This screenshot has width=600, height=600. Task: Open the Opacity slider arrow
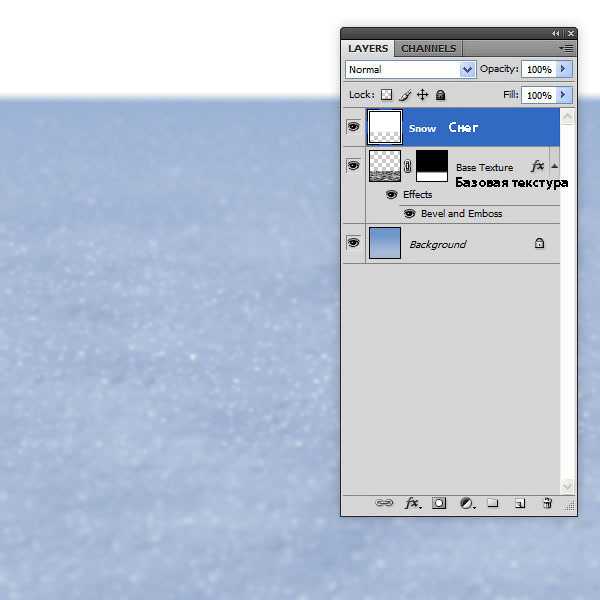pos(564,69)
